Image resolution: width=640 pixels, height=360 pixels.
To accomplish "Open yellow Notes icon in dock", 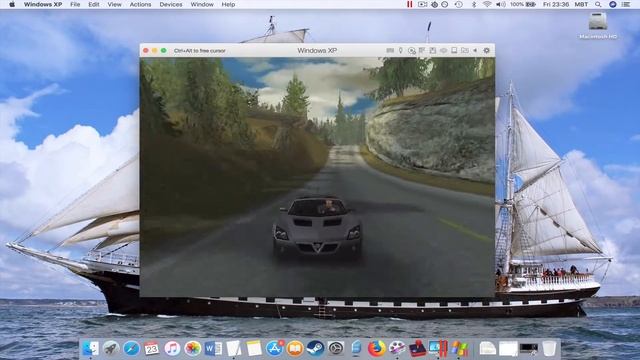I will tap(254, 349).
